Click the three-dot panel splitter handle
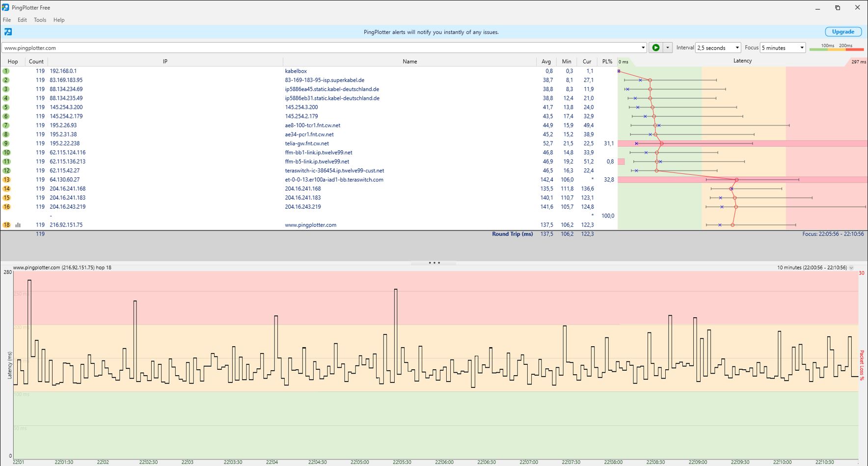 point(434,263)
